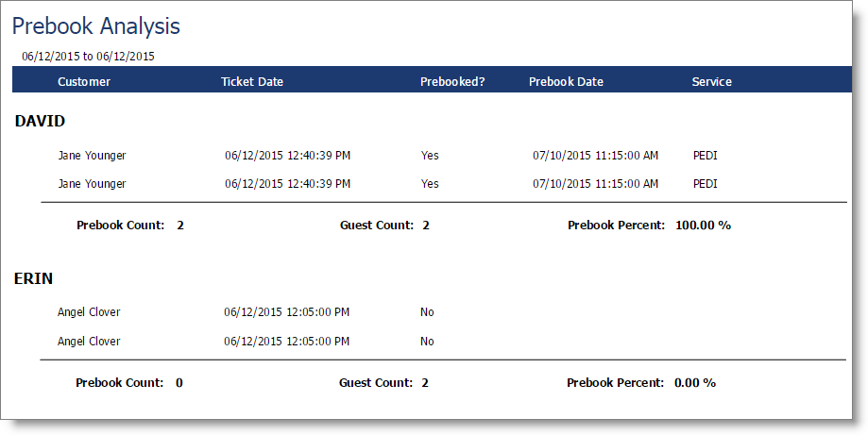The image size is (868, 435).
Task: Click the Customer column header
Action: pyautogui.click(x=84, y=82)
